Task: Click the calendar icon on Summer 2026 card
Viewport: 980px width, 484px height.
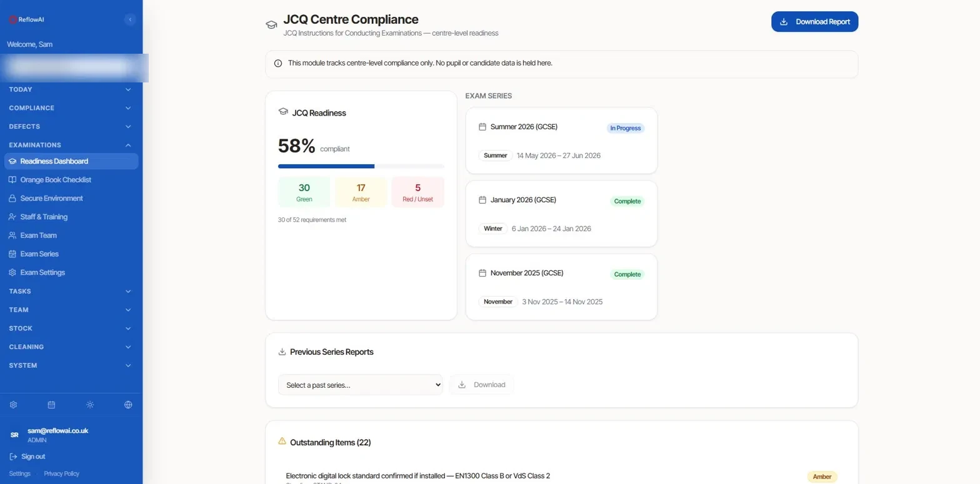Action: click(x=482, y=127)
